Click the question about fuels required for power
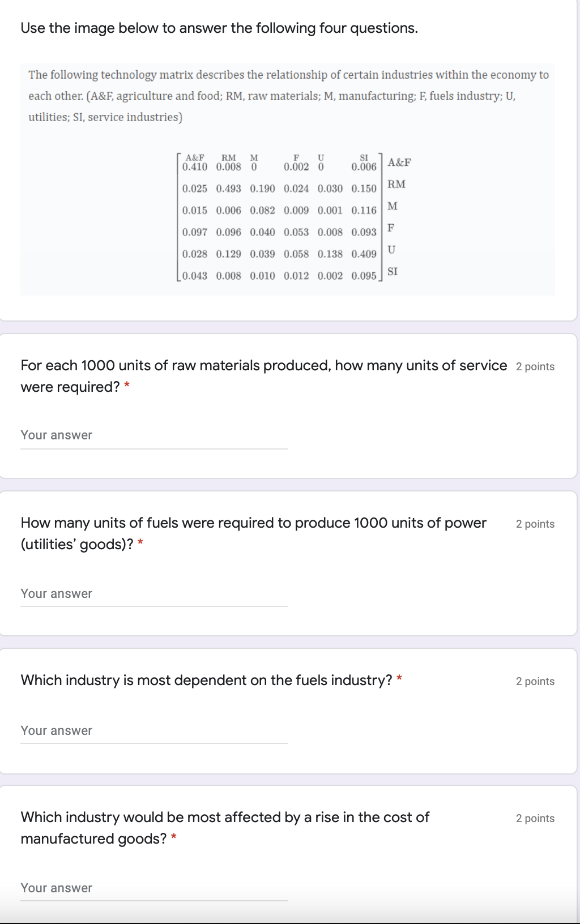Viewport: 580px width, 924px height. tap(254, 533)
